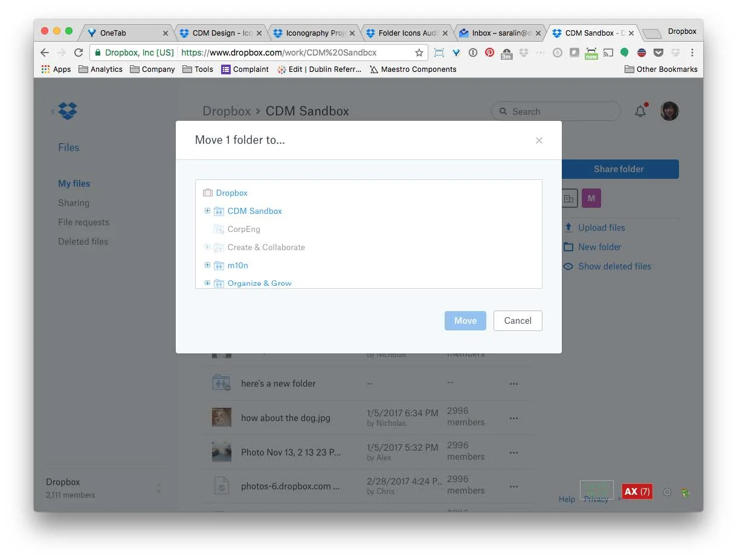The image size is (737, 560).
Task: Cancel the move folder dialog
Action: point(518,321)
